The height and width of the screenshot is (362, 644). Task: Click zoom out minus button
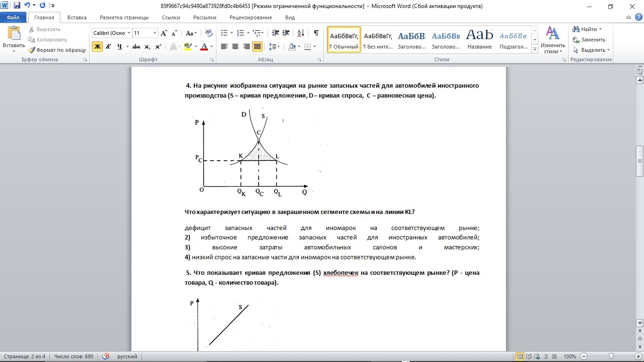(x=584, y=356)
